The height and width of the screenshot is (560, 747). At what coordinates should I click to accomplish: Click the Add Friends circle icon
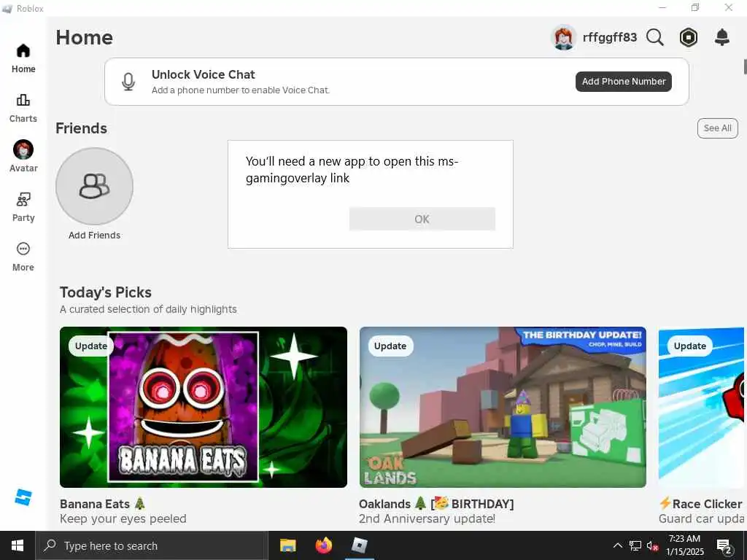pyautogui.click(x=94, y=186)
